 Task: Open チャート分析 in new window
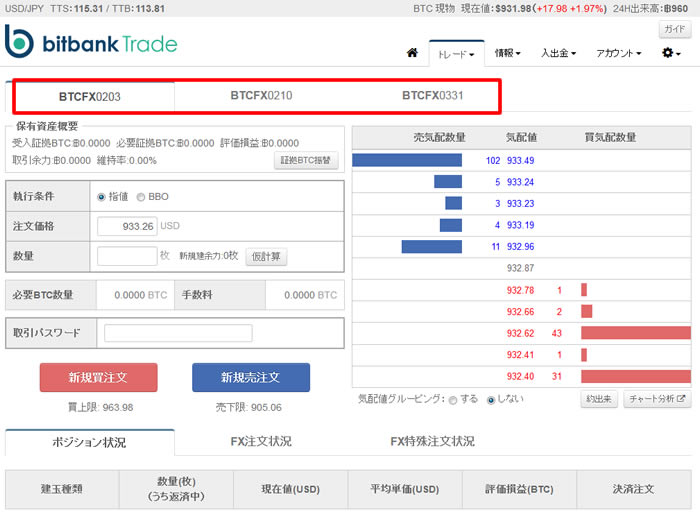(x=657, y=399)
